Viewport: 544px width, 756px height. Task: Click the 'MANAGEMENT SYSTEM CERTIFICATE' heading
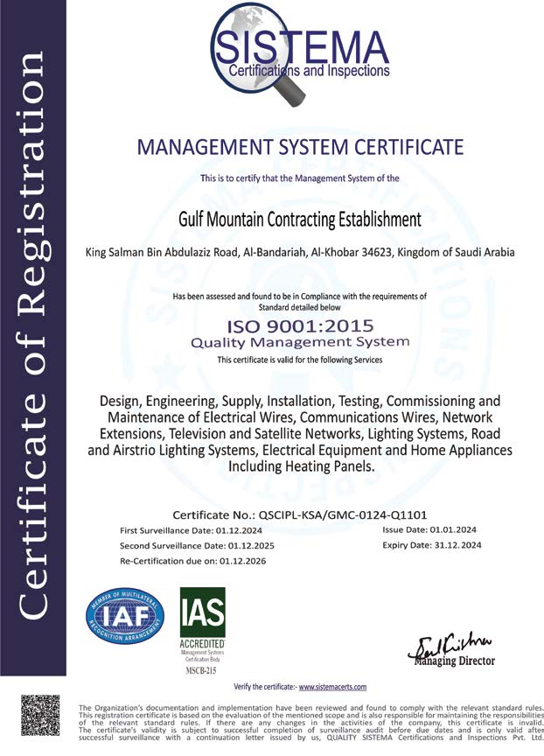point(300,147)
